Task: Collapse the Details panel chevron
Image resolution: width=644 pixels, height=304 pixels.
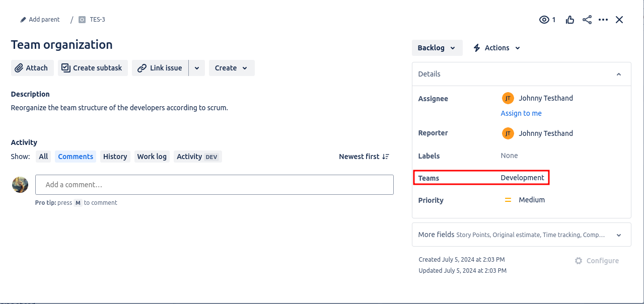Action: [x=619, y=74]
